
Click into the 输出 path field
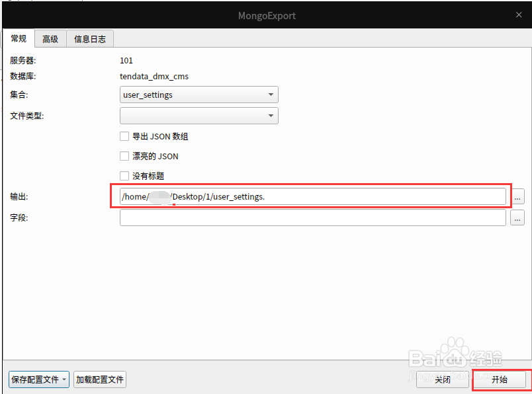(x=312, y=196)
